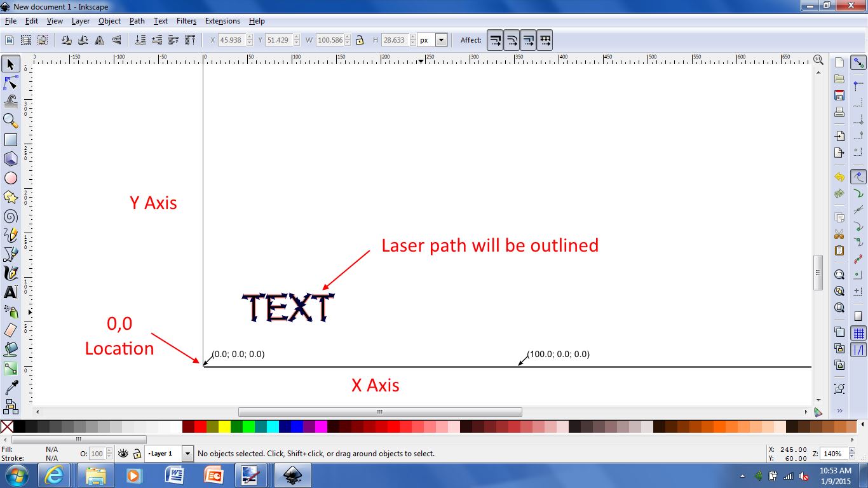Open the Path menu

[x=136, y=21]
